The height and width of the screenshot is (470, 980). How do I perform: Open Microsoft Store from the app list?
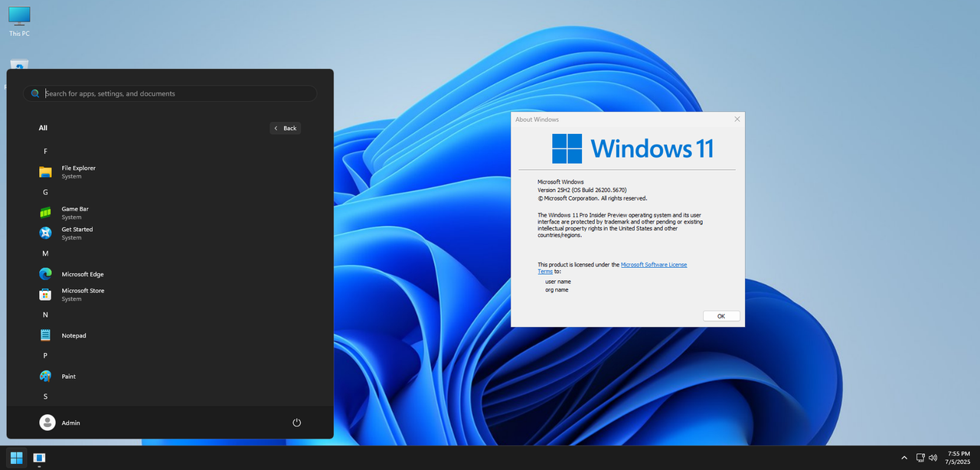pos(170,295)
